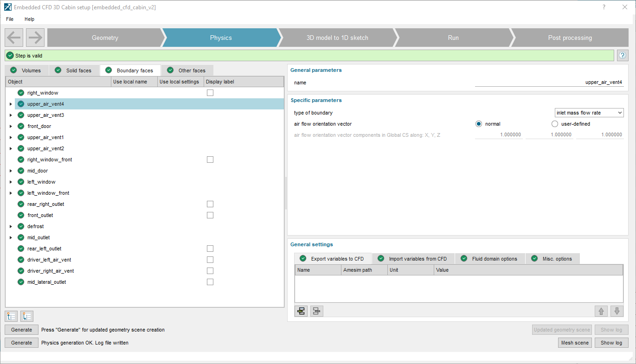Click the Mesh scene button
The height and width of the screenshot is (364, 636).
coord(575,343)
